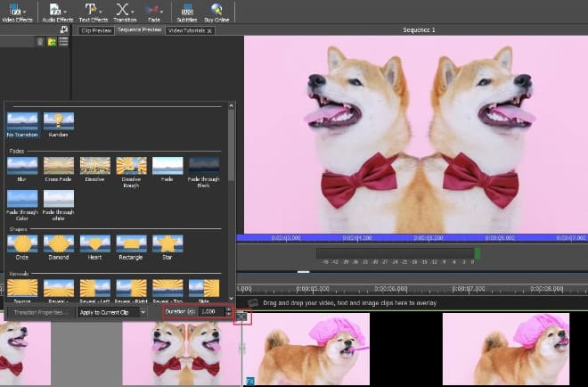Select the No Transition option

(x=22, y=125)
